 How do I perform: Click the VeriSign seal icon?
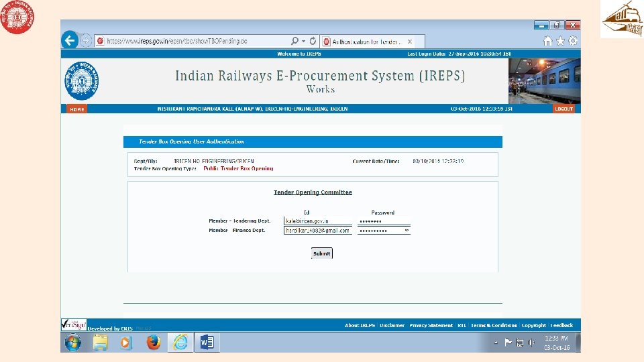74,324
